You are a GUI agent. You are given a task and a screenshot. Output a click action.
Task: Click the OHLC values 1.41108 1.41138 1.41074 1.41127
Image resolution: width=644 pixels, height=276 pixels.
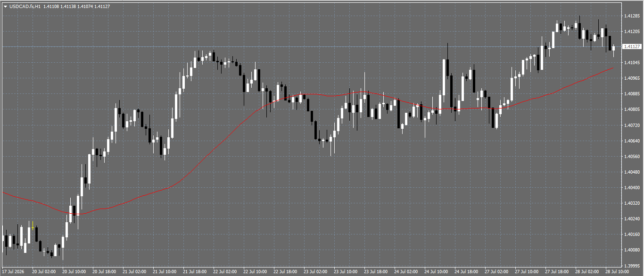pos(76,6)
